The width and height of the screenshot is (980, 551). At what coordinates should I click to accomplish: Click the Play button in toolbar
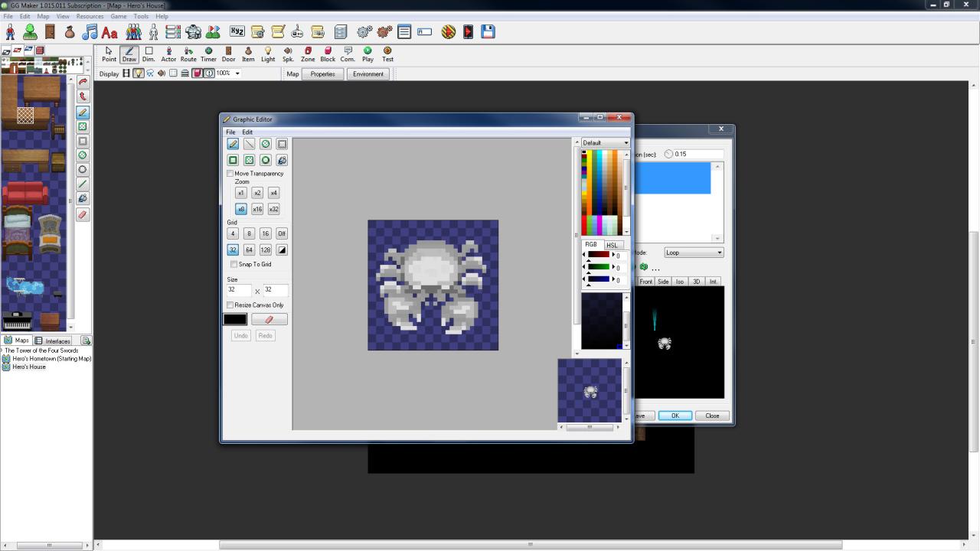coord(367,54)
